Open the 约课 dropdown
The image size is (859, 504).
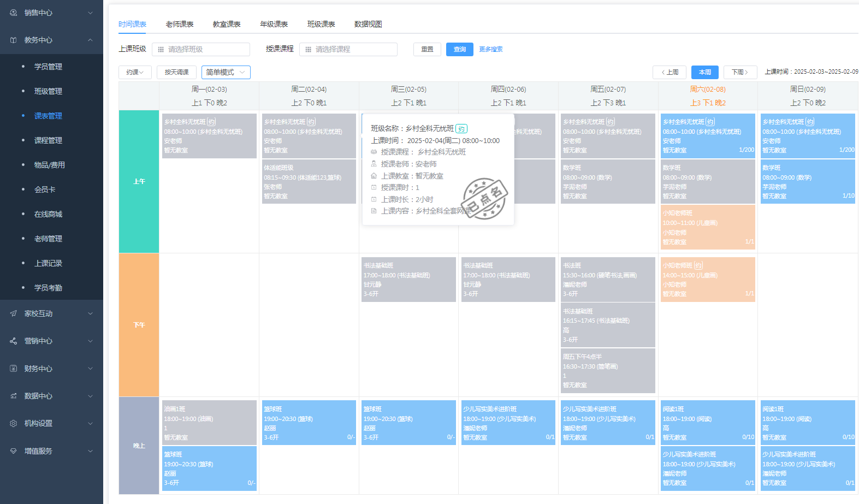135,72
